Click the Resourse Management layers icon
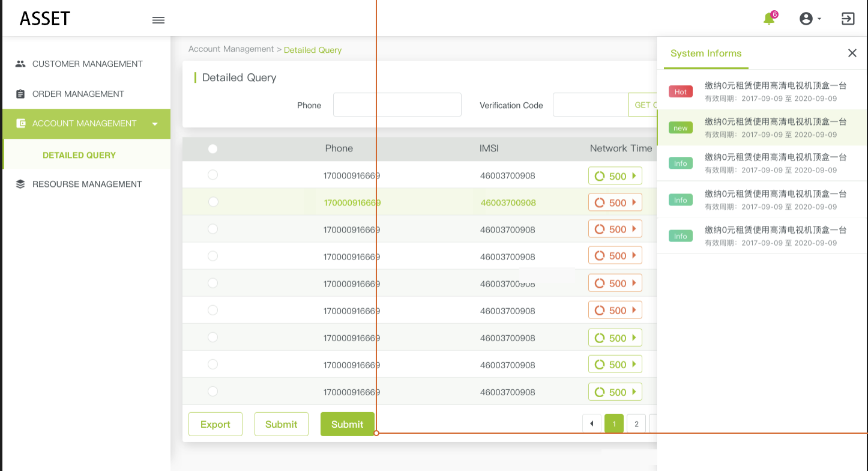The height and width of the screenshot is (471, 868). (20, 184)
